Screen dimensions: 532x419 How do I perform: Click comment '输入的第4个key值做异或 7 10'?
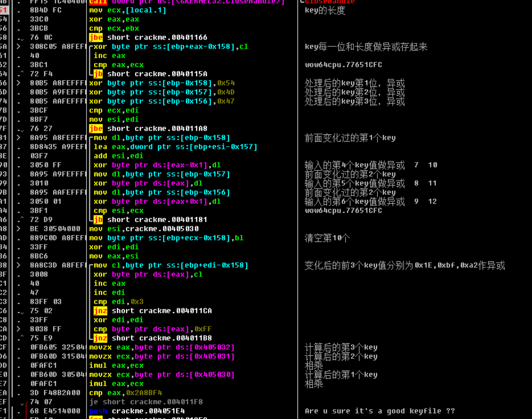pos(371,165)
